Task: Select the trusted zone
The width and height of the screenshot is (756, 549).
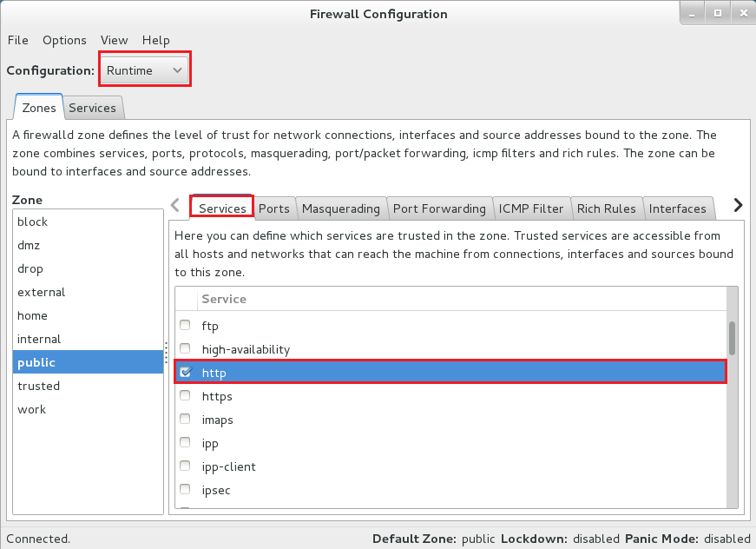Action: pos(39,386)
